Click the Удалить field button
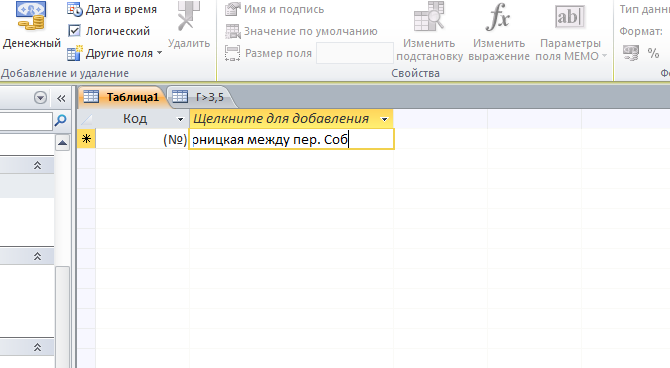This screenshot has width=670, height=368. pyautogui.click(x=188, y=26)
